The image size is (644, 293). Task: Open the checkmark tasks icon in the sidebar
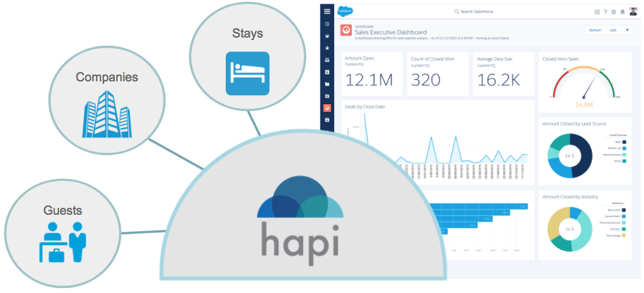tap(327, 60)
